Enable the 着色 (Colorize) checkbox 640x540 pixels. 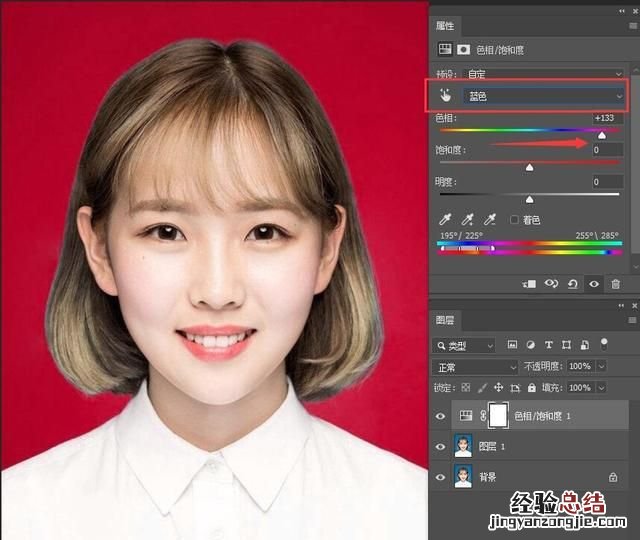514,219
